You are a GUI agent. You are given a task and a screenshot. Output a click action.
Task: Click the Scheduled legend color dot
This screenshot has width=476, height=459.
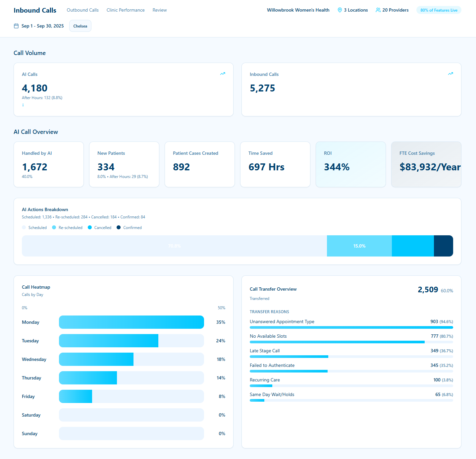pyautogui.click(x=24, y=227)
